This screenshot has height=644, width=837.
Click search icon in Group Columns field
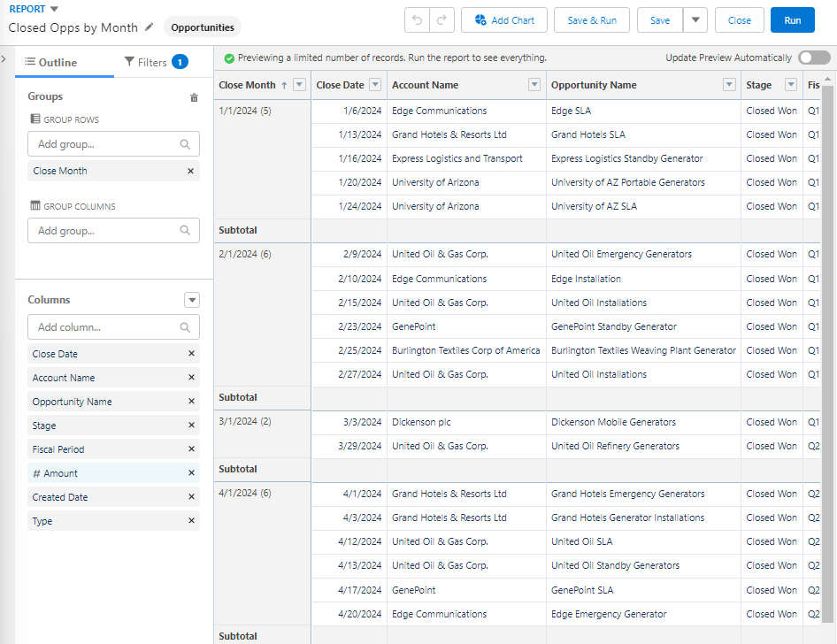pyautogui.click(x=185, y=231)
